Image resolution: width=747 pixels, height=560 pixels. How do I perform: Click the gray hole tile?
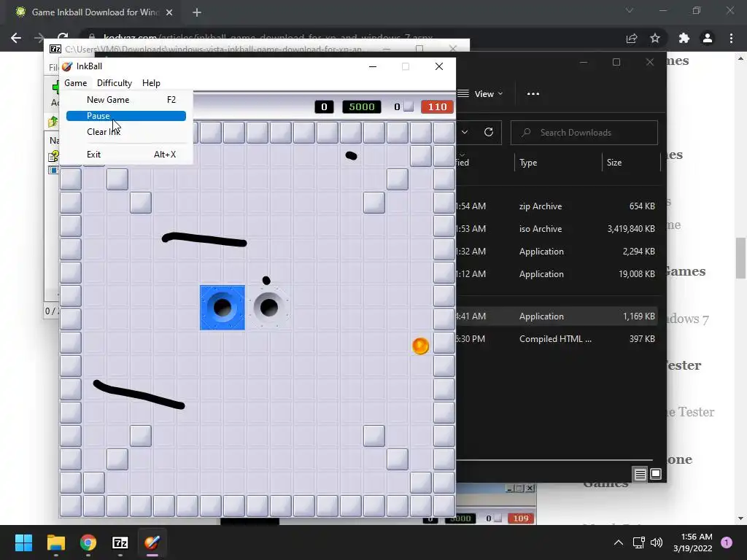269,308
